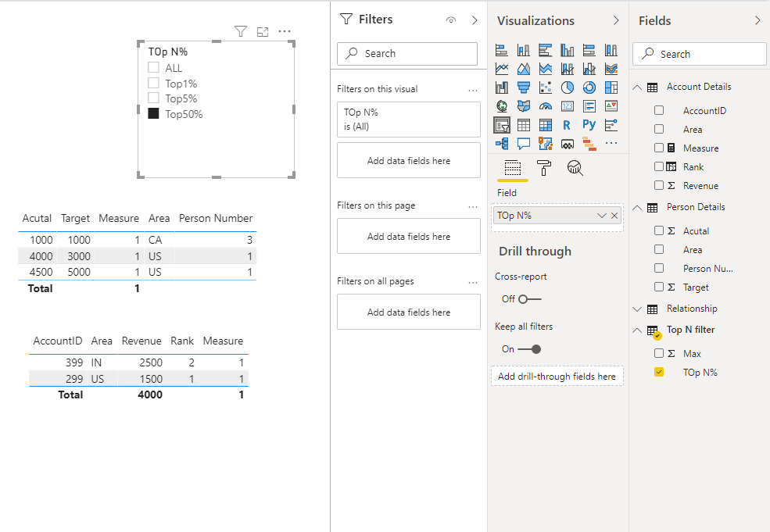The width and height of the screenshot is (770, 532).
Task: Collapse the Filters pane
Action: point(475,20)
